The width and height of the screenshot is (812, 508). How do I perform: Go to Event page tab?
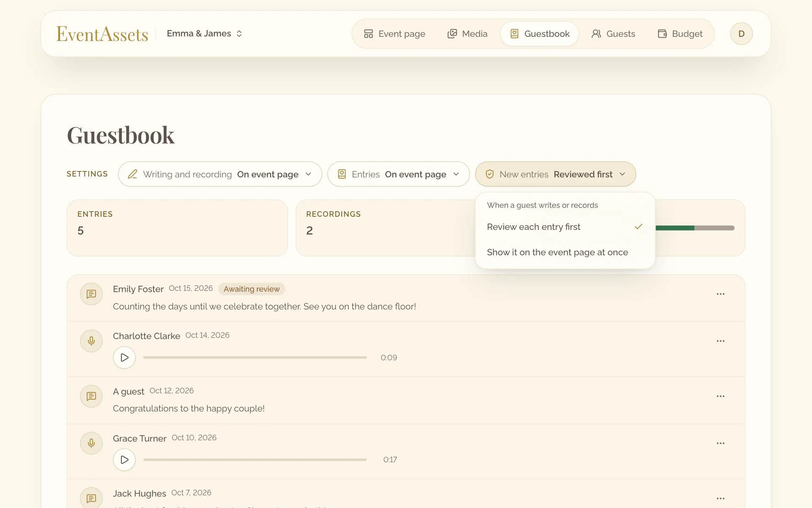[395, 34]
